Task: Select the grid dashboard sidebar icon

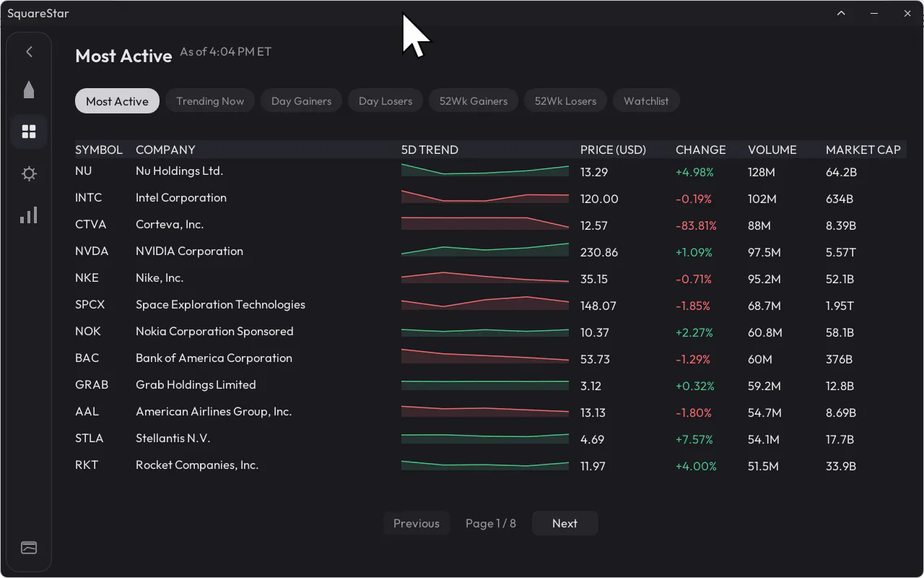Action: (x=29, y=131)
